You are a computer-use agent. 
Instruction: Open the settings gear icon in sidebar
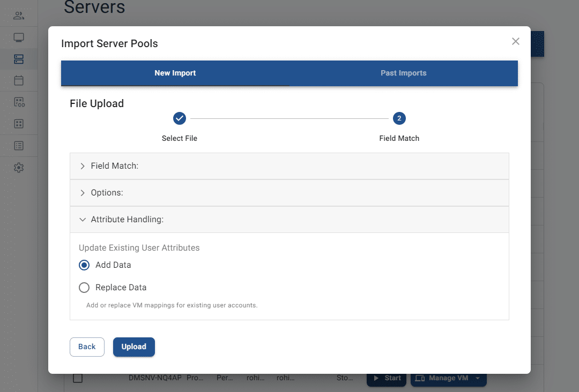(19, 168)
